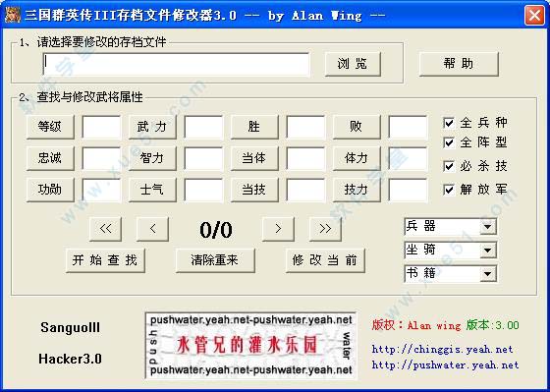
Task: Click the 修改当前 modify current button
Action: tap(325, 260)
